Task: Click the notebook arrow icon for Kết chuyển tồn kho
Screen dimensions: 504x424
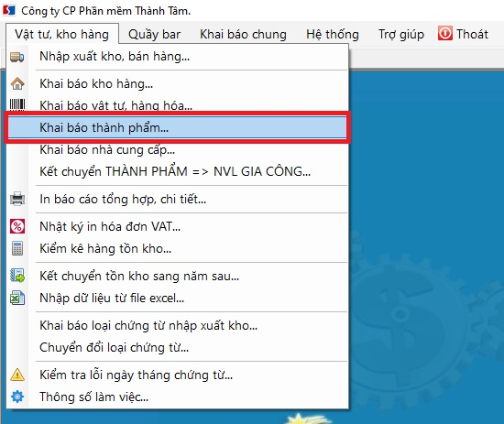Action: coord(17,276)
